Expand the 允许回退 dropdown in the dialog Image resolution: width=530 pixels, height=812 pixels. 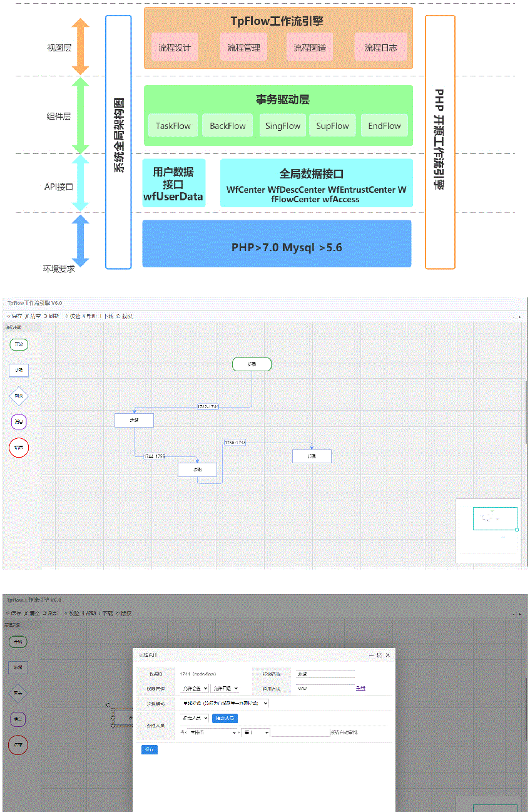(225, 688)
